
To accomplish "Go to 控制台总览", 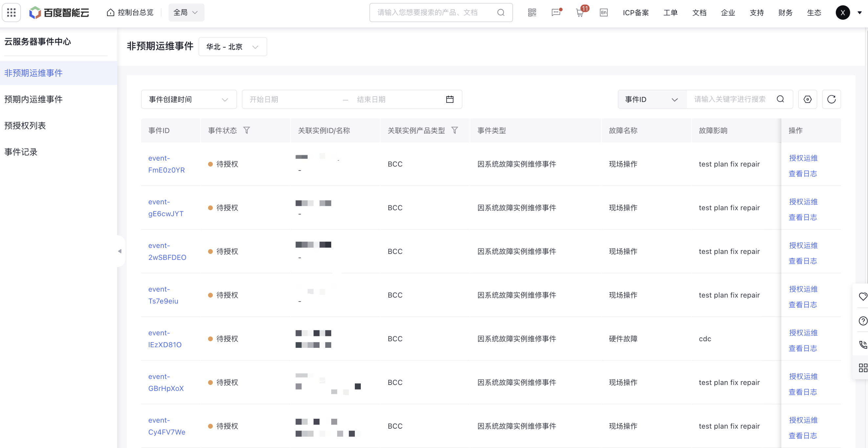I will (x=130, y=12).
